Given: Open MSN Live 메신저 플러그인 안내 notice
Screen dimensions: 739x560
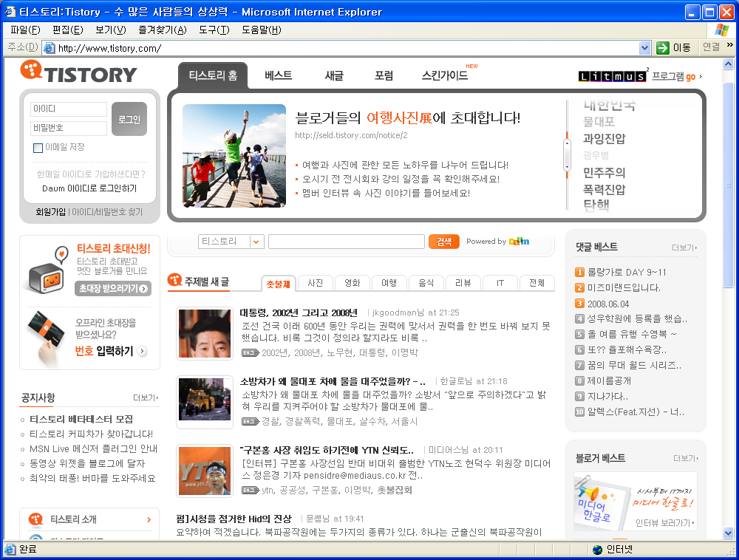Looking at the screenshot, I should pos(93,449).
